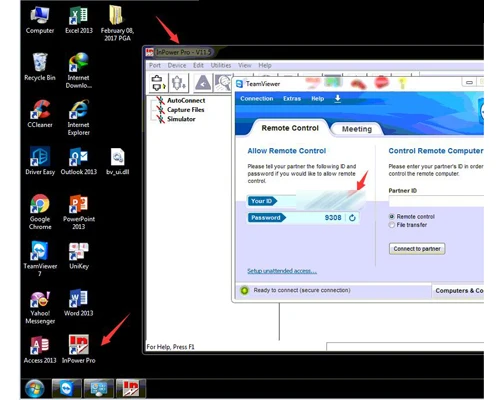
Task: Click the TeamViewer download arrow icon
Action: tap(337, 99)
